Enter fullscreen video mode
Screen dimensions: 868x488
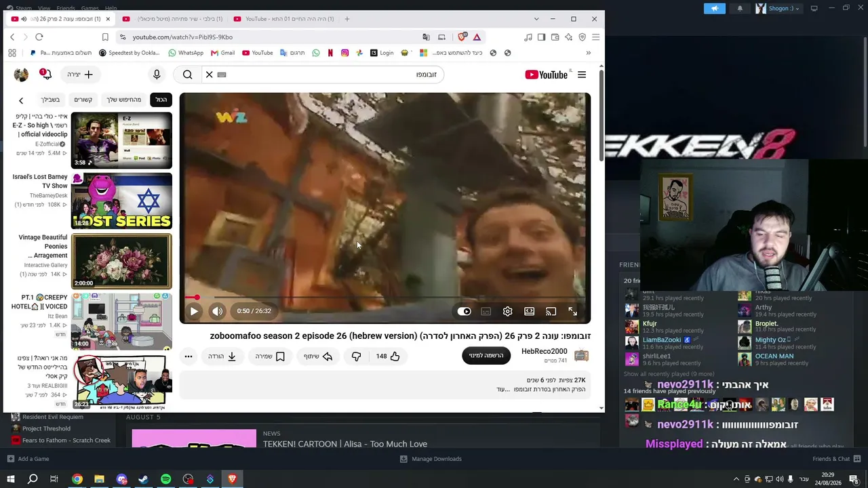pyautogui.click(x=572, y=311)
